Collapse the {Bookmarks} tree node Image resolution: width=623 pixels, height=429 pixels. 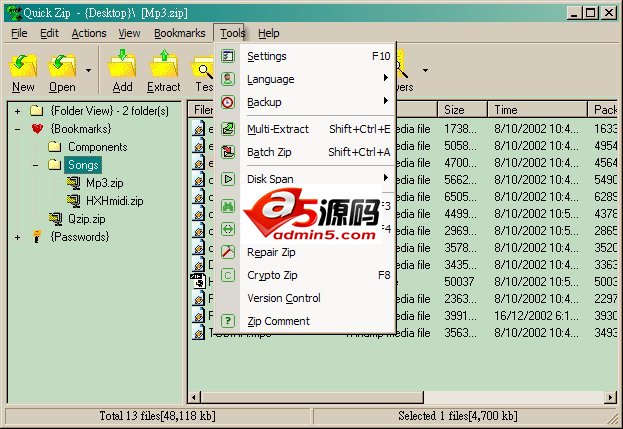17,129
